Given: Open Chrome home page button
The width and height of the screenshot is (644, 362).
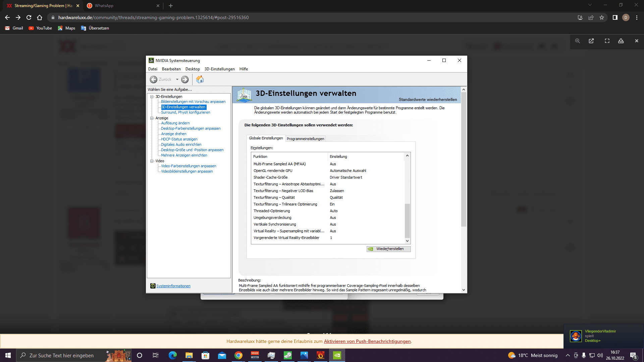Looking at the screenshot, I should [x=40, y=17].
